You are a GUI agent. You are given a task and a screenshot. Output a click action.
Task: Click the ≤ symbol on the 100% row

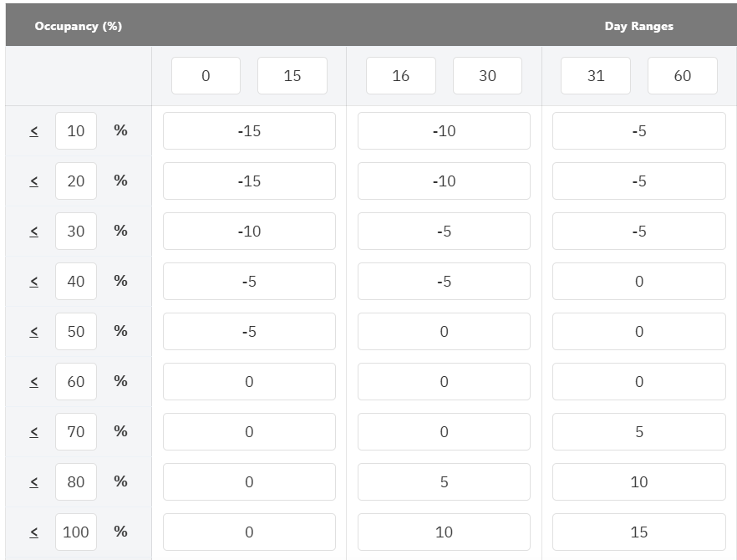[33, 532]
